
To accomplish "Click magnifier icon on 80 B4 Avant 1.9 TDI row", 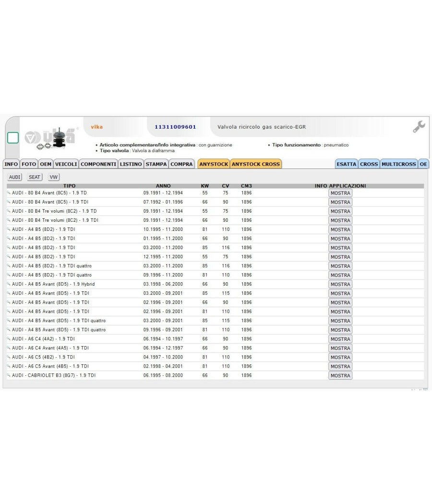I will pos(9,202).
